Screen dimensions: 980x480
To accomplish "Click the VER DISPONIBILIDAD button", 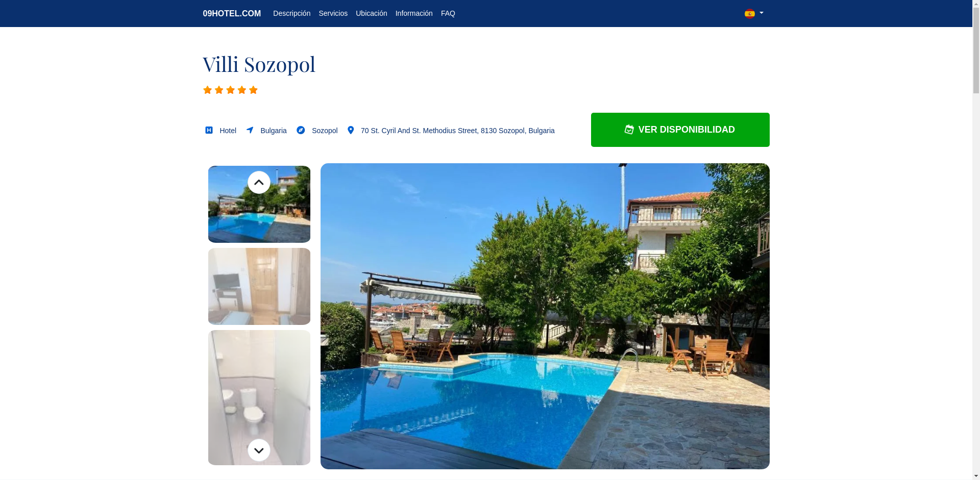I will (680, 130).
